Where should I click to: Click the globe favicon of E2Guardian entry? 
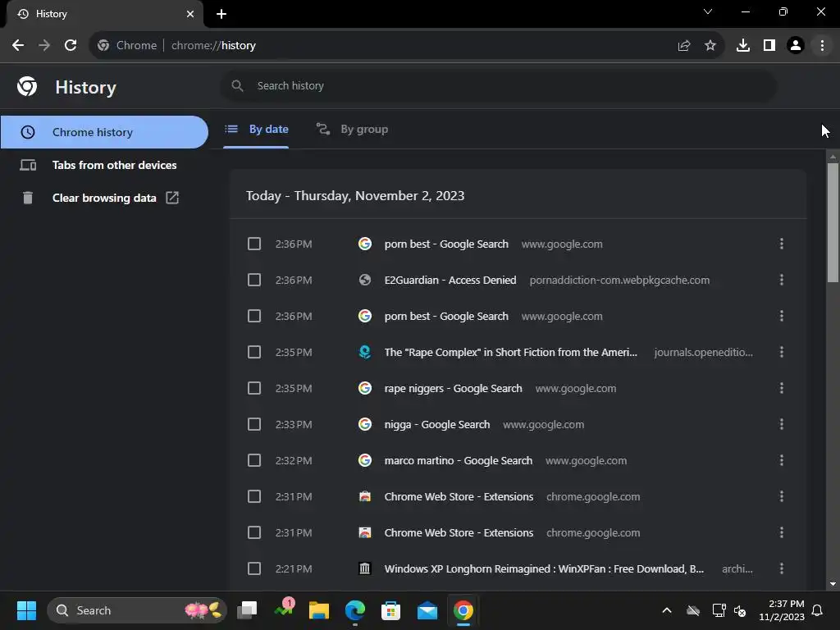pos(365,280)
